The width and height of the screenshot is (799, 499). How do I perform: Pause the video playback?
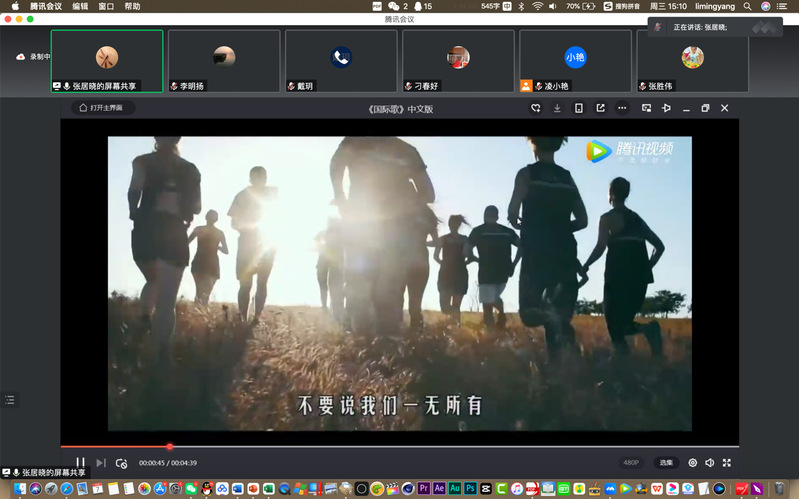[x=81, y=463]
